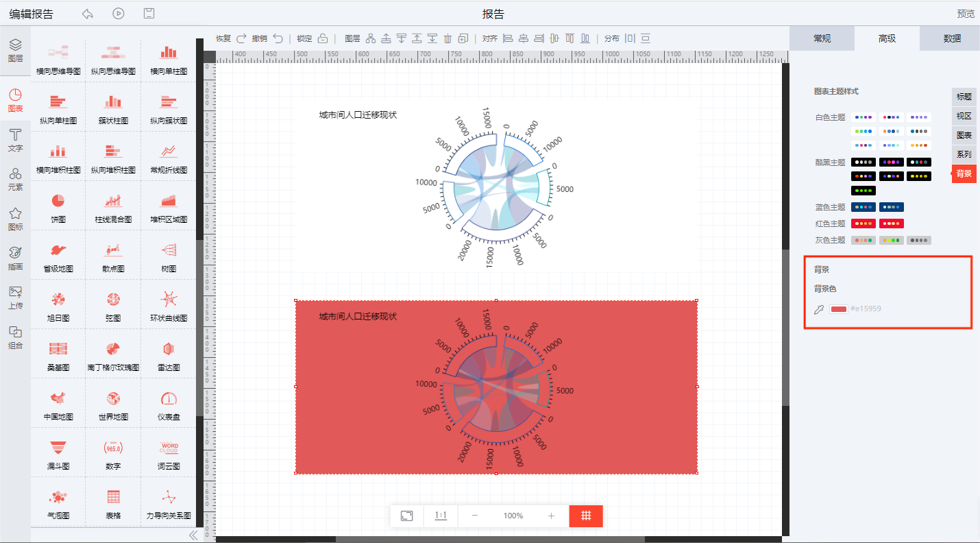Click the trash delete icon in layer toolbar
Viewport: 980px width, 543px height.
(448, 38)
